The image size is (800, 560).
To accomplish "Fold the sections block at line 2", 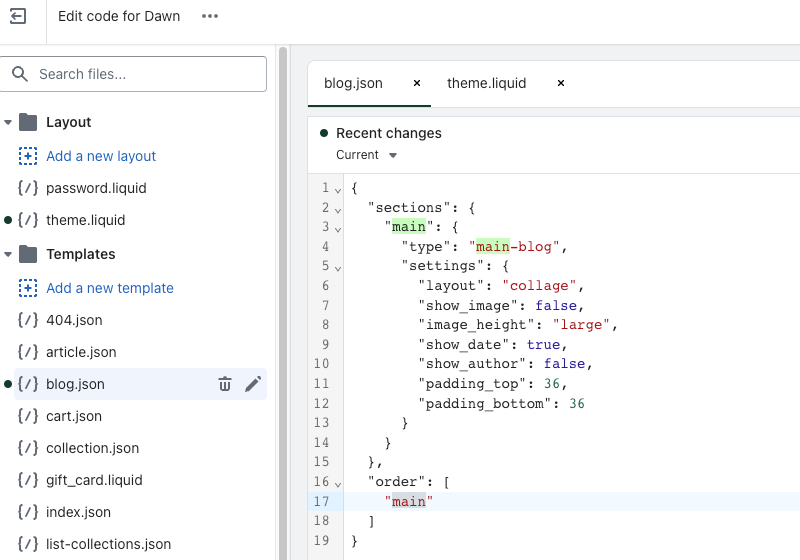I will pos(337,209).
